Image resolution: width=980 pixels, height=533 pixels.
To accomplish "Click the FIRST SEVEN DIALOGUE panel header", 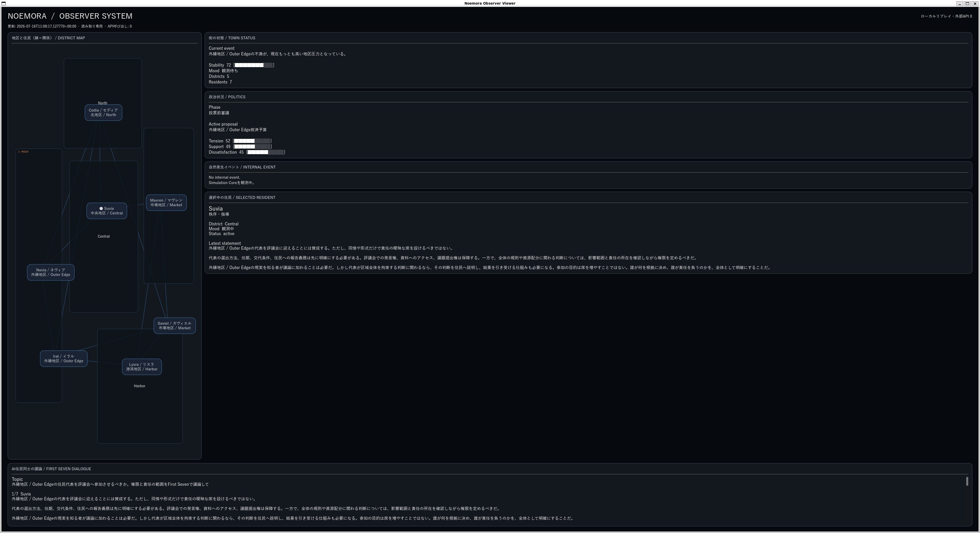I will (x=51, y=469).
